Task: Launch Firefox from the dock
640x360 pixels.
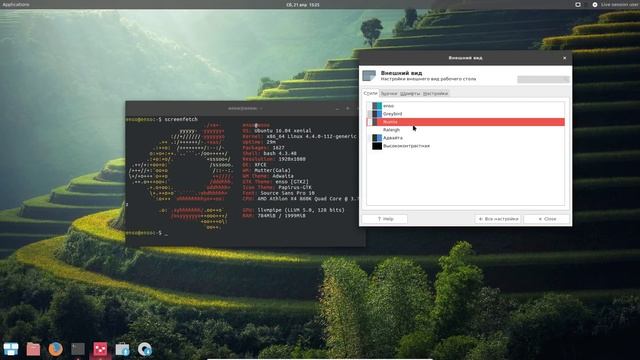Action: tap(56, 349)
